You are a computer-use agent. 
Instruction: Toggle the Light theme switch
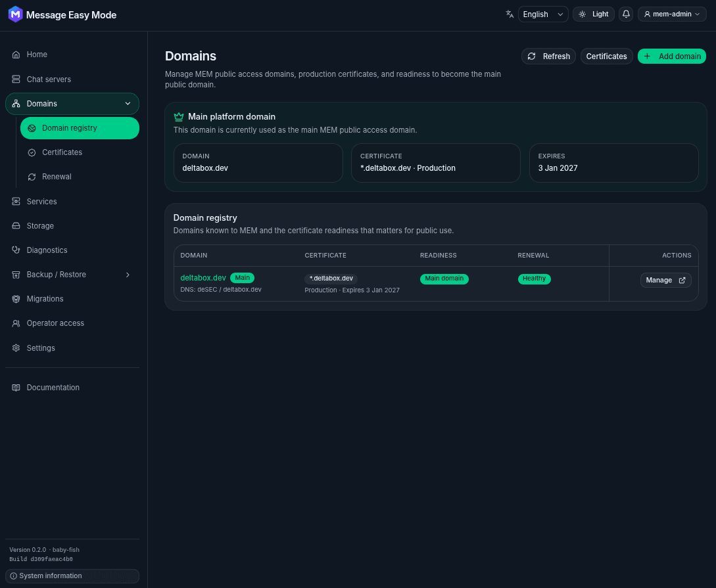(593, 14)
